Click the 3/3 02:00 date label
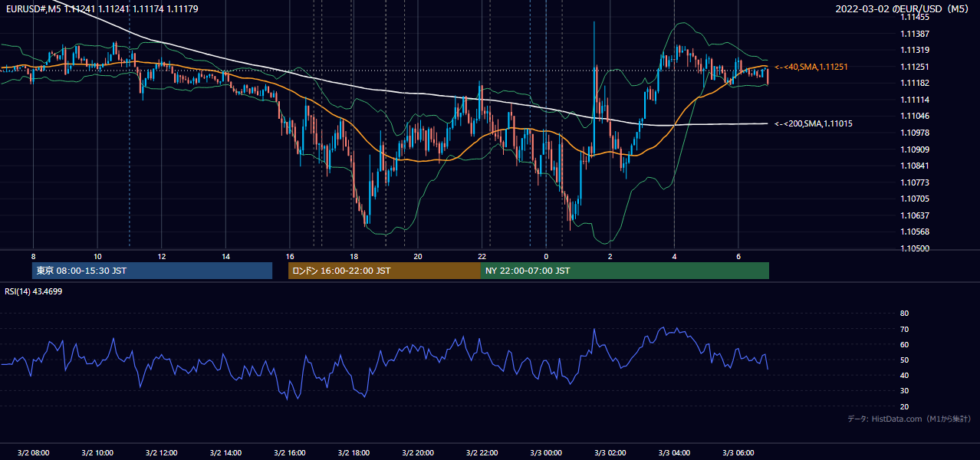The image size is (980, 460). [610, 452]
